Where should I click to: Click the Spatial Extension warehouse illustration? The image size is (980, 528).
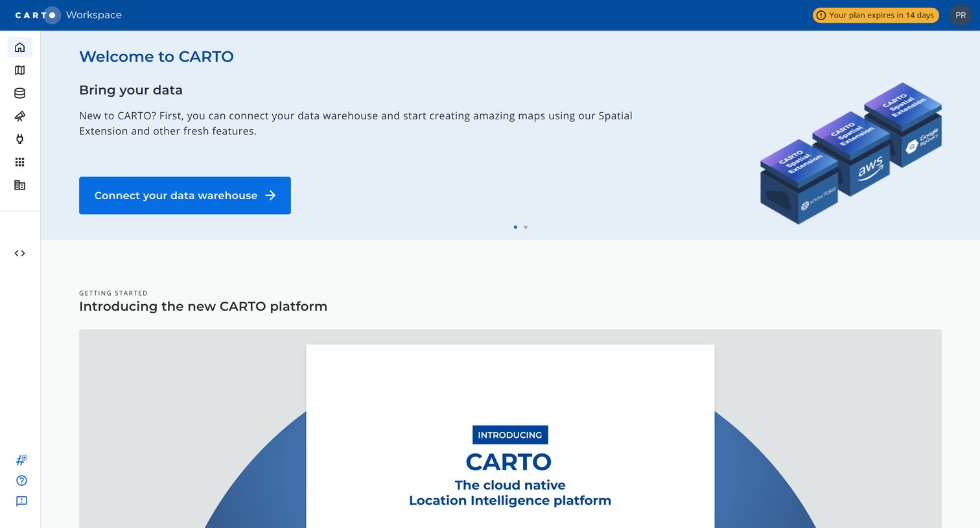[851, 153]
